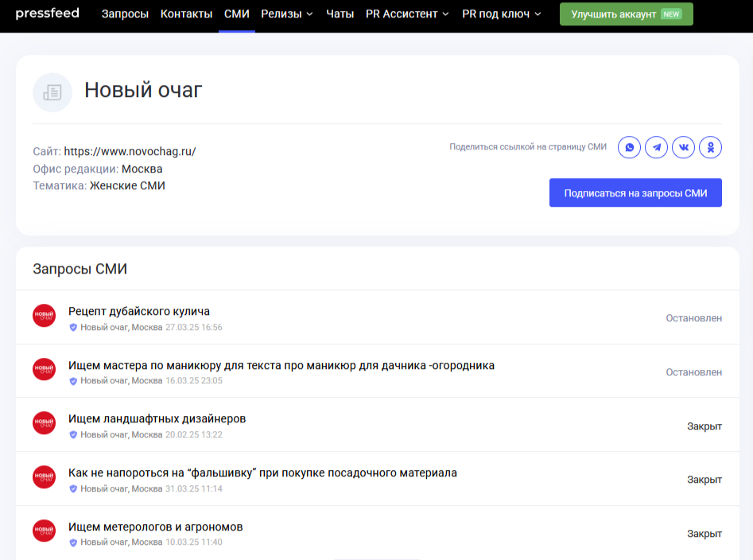753x560 pixels.
Task: Share page link via WhatsApp icon
Action: point(629,147)
